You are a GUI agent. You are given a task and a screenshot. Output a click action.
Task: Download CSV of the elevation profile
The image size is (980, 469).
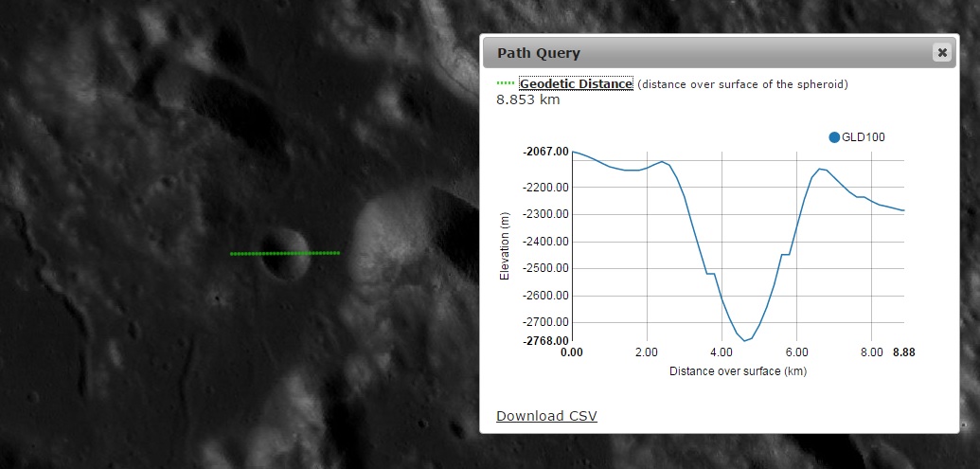pyautogui.click(x=546, y=416)
